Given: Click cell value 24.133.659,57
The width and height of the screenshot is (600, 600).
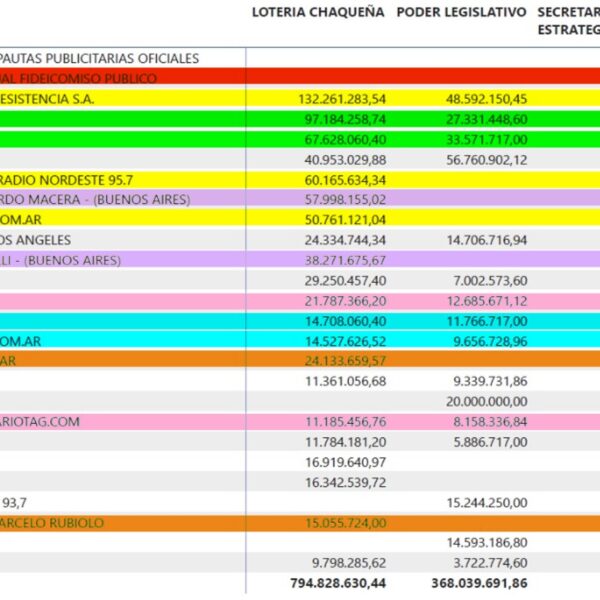Looking at the screenshot, I should click(345, 360).
